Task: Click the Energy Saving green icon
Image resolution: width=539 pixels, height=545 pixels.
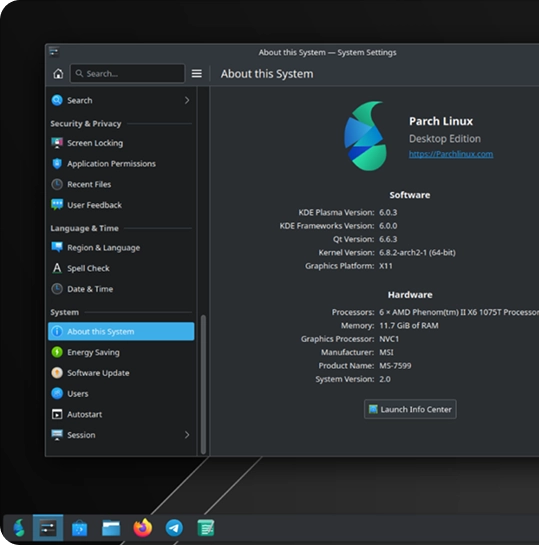Action: [57, 352]
